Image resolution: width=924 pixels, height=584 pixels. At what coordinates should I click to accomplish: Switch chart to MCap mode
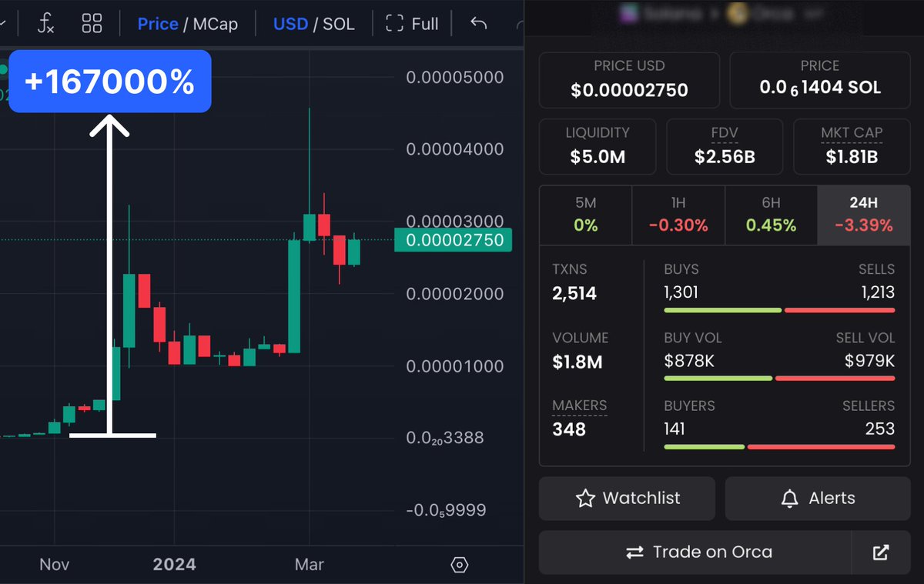click(x=215, y=24)
